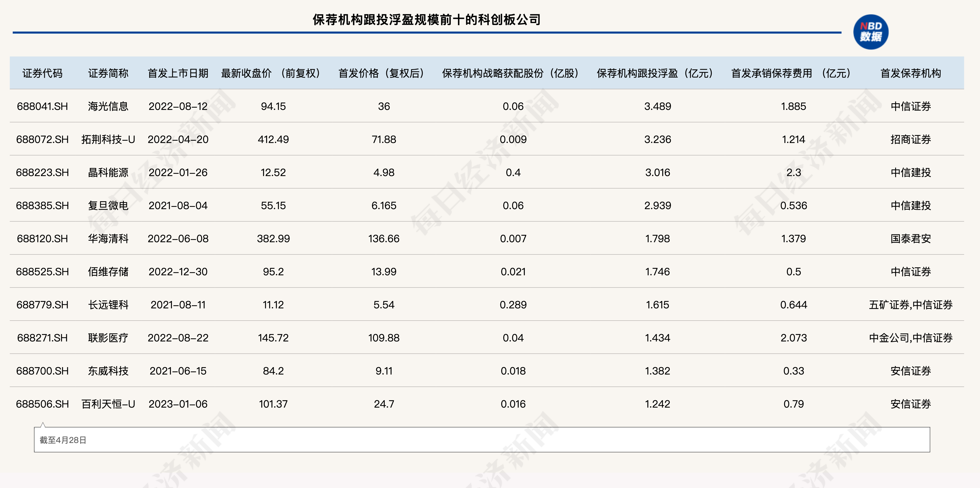980x488 pixels.
Task: Click 联影医疗 underwriting fee 2.073
Action: [793, 338]
